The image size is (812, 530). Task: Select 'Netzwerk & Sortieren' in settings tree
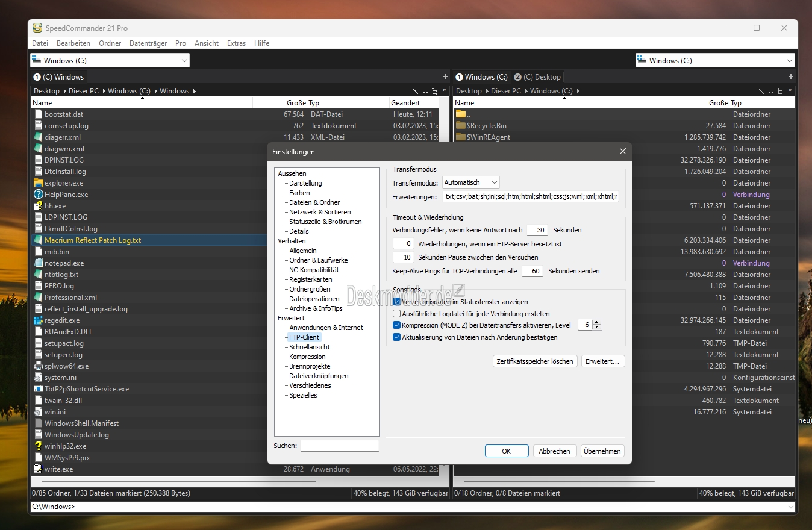tap(320, 212)
